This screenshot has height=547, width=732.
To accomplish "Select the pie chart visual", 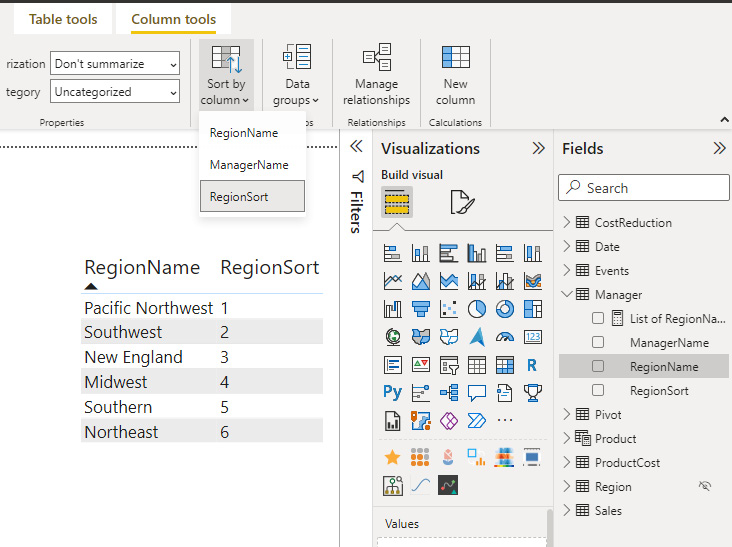I will [476, 309].
